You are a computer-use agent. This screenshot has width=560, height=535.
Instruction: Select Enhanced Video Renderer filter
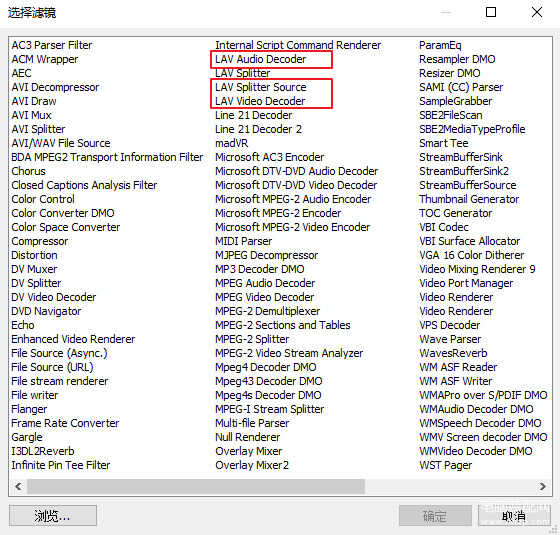73,339
